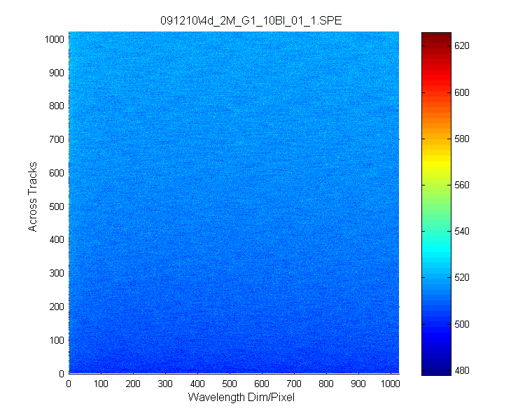Click x-axis tick label 100

coord(101,384)
